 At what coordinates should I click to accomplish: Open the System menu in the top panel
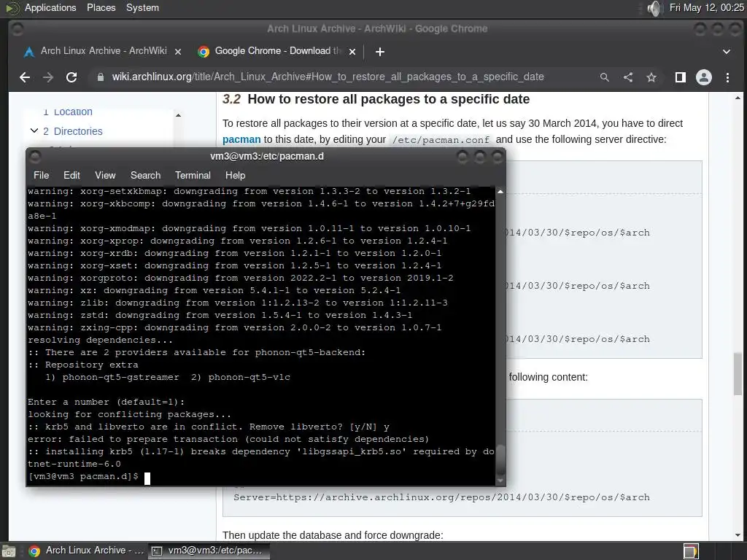[142, 7]
